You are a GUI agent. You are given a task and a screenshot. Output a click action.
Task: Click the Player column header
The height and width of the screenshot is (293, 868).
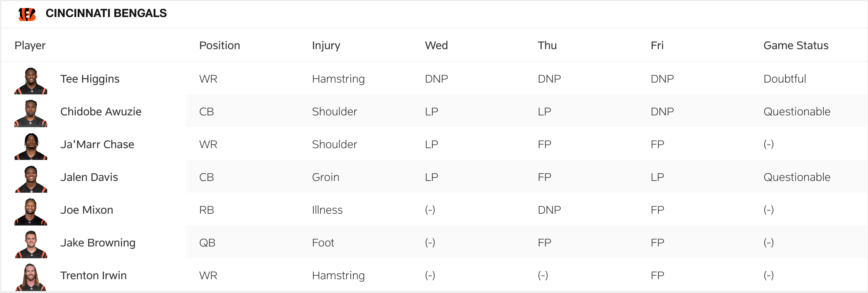pyautogui.click(x=30, y=45)
